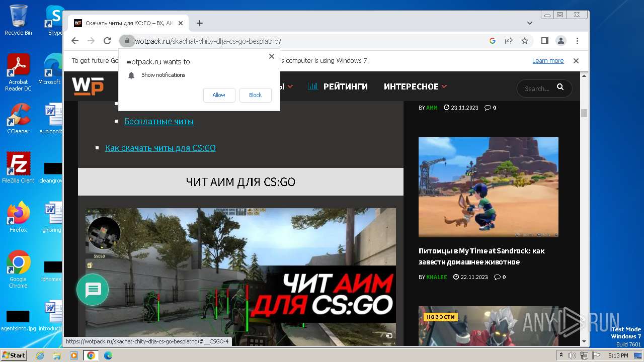Bookmark this page with the star icon
The width and height of the screenshot is (644, 362).
click(x=525, y=41)
